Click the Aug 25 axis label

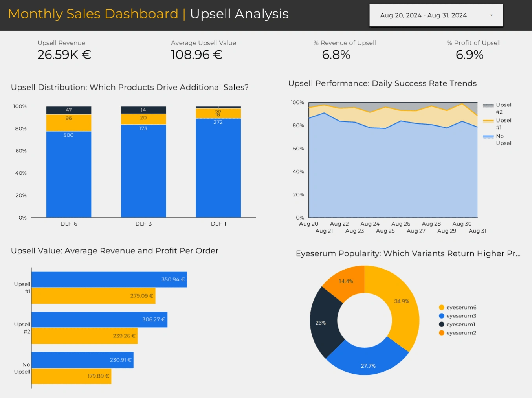[x=385, y=231]
